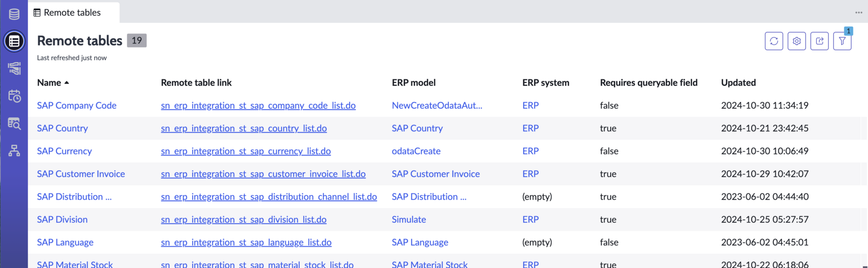Open SAP Country ERP model link
Screen dimensions: 868x268
[x=417, y=128]
